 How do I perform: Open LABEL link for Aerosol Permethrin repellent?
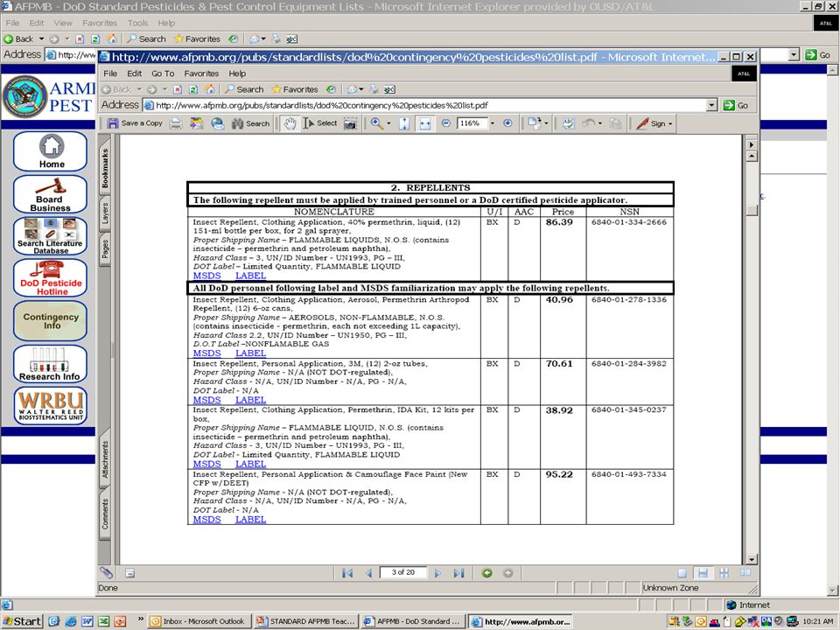(251, 353)
